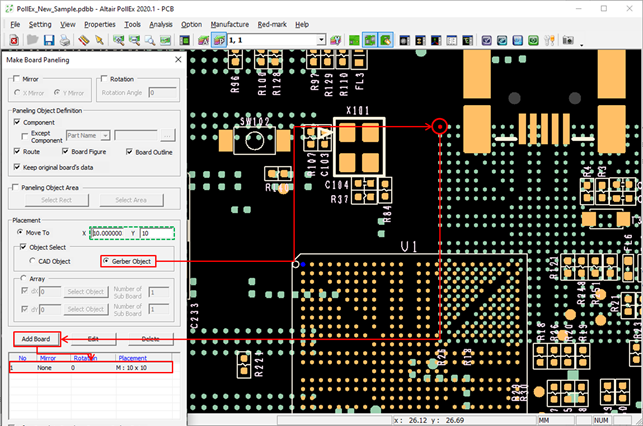Uncheck the Board Outline checkbox
Screen dimensions: 643x426
(131, 152)
